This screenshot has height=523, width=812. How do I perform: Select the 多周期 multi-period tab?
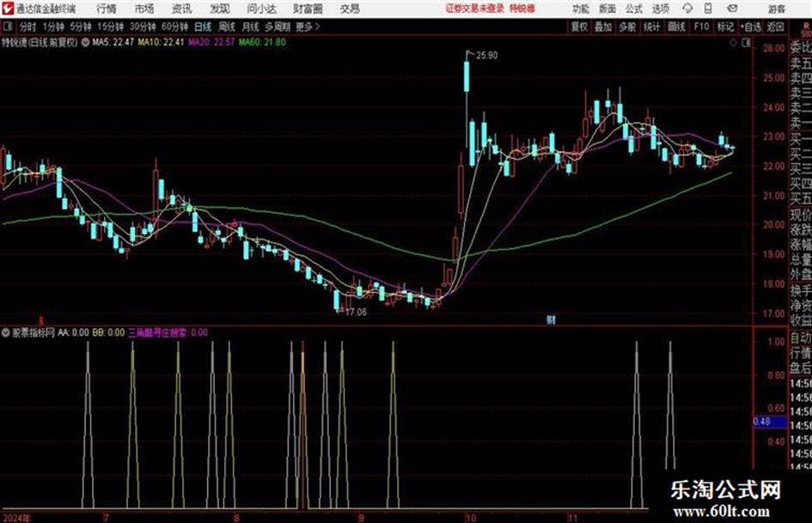[278, 27]
